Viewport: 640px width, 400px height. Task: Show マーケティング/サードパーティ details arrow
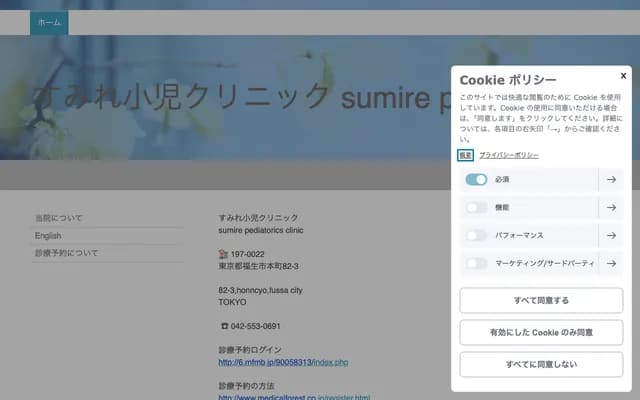tap(611, 263)
